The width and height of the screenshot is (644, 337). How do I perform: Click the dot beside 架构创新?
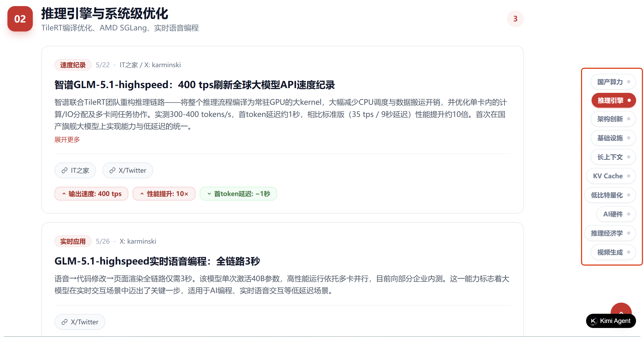tap(629, 119)
